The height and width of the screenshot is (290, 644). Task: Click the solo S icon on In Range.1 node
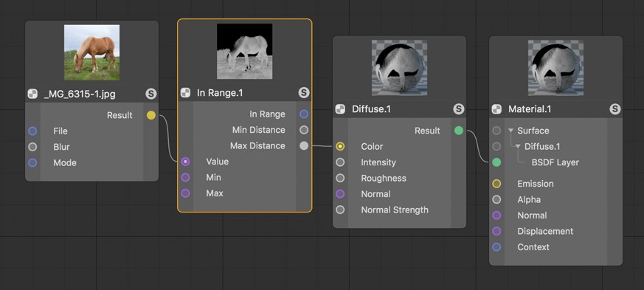[303, 92]
